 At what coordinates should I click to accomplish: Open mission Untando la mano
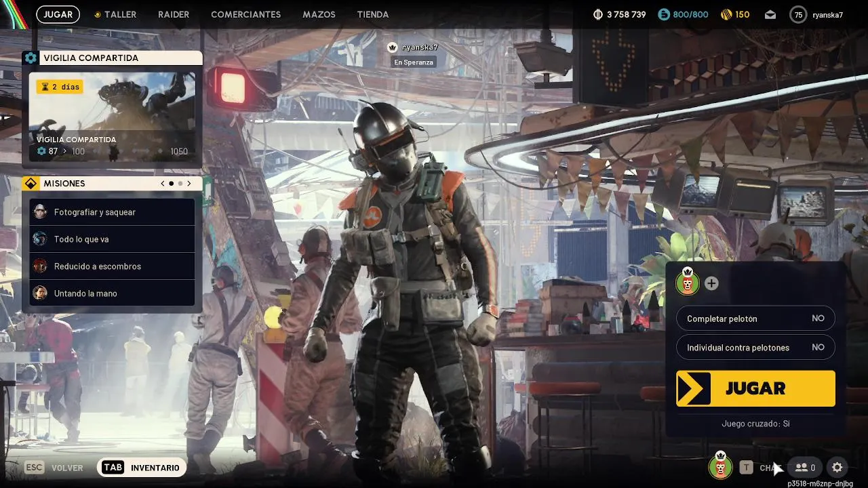point(112,293)
